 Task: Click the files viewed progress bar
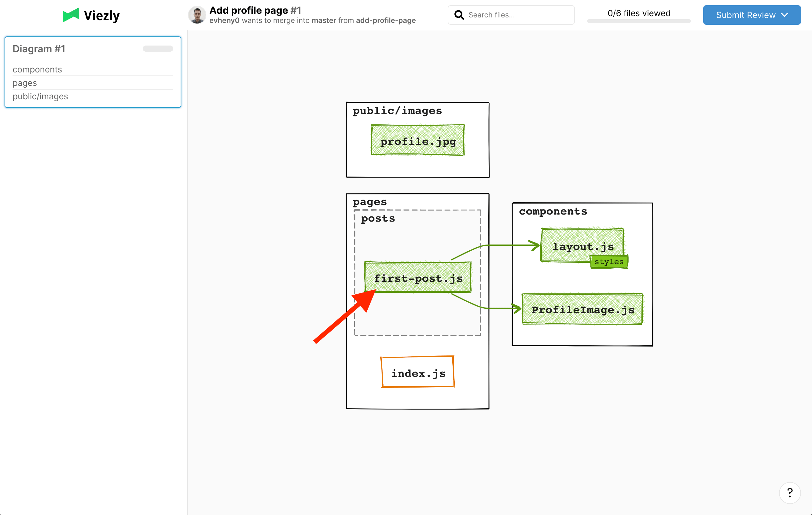(639, 21)
